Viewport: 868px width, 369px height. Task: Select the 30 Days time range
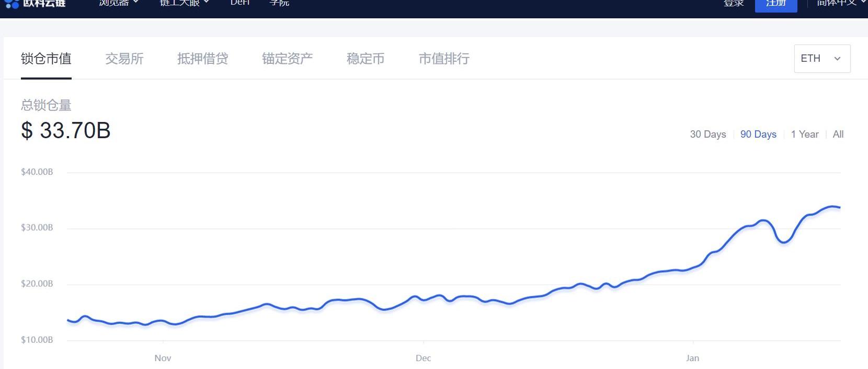click(x=708, y=135)
